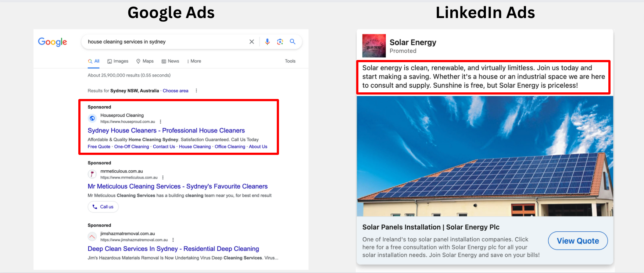644x273 pixels.
Task: Click the Solar Energy company logo
Action: coord(374,46)
